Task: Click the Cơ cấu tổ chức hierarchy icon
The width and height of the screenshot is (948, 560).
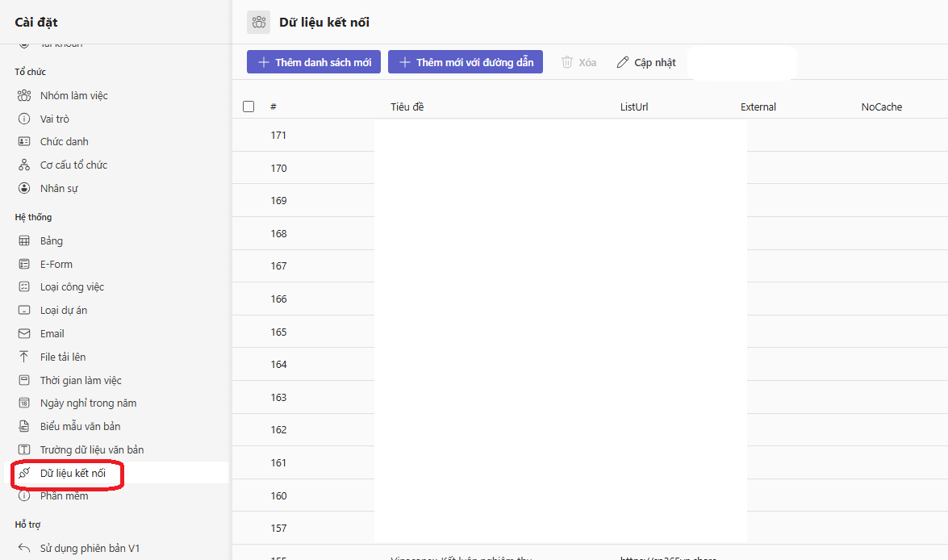Action: pyautogui.click(x=24, y=165)
